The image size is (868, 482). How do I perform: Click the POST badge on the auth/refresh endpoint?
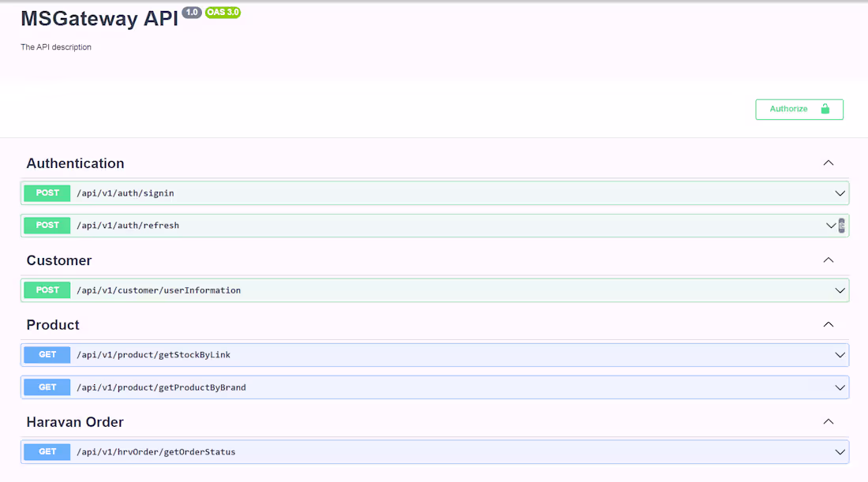click(x=47, y=225)
